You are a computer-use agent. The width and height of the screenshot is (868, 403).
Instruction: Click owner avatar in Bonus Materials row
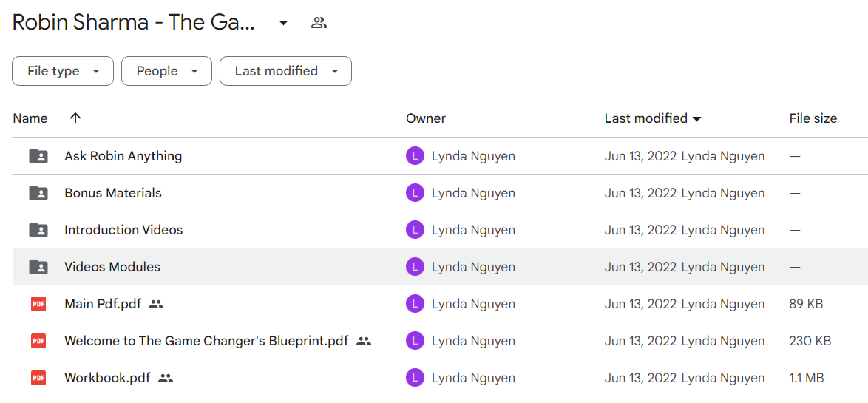click(416, 193)
